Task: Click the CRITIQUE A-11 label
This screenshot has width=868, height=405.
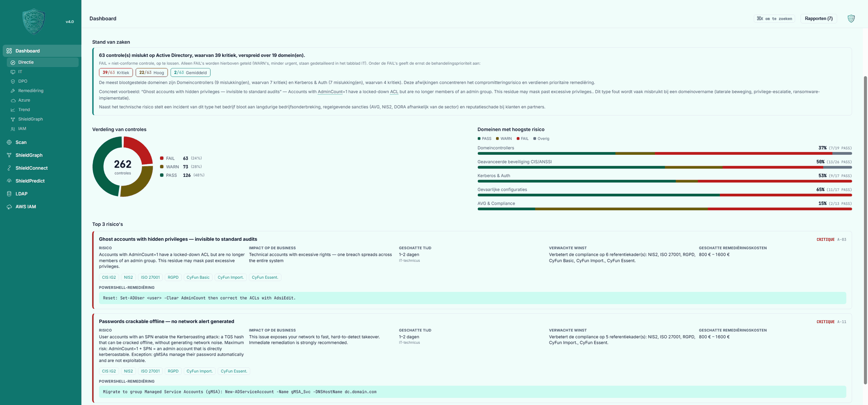Action: [831, 322]
